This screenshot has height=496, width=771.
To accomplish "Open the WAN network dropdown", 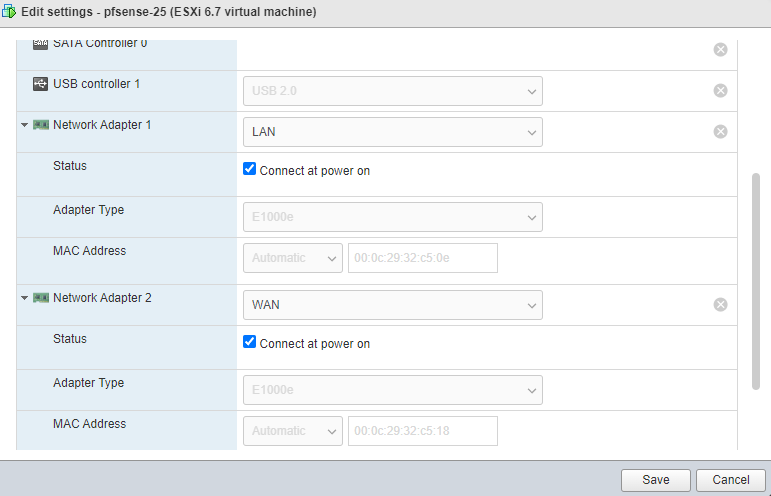I will [x=392, y=305].
